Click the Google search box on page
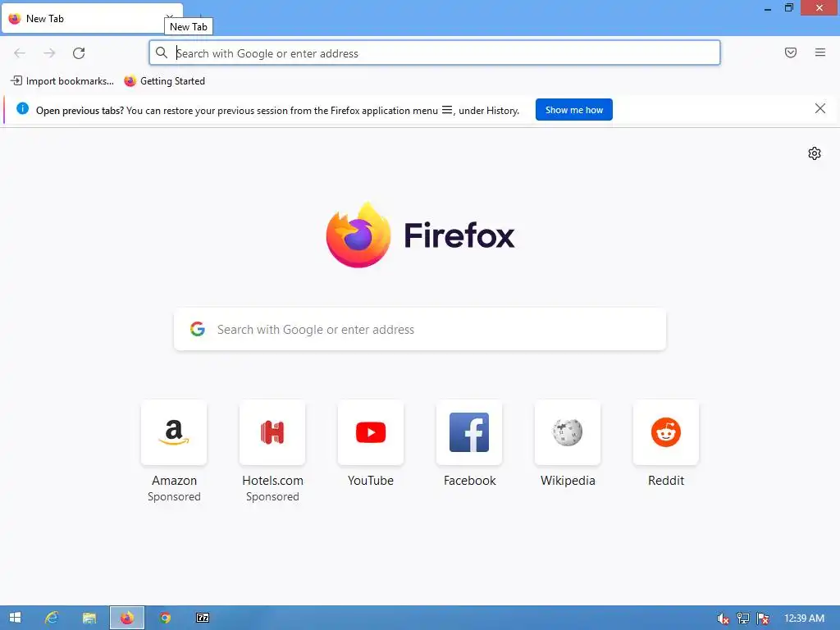 point(420,330)
